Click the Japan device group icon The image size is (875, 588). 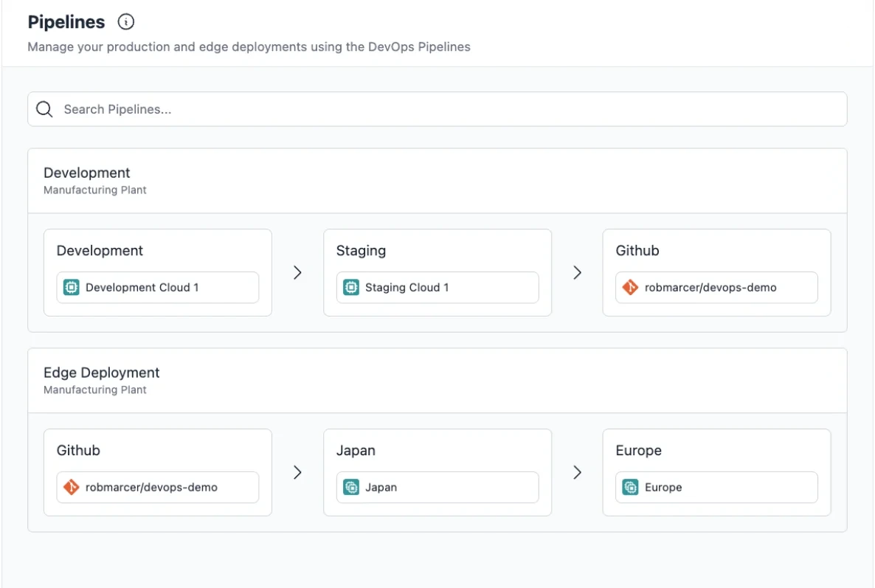(351, 487)
